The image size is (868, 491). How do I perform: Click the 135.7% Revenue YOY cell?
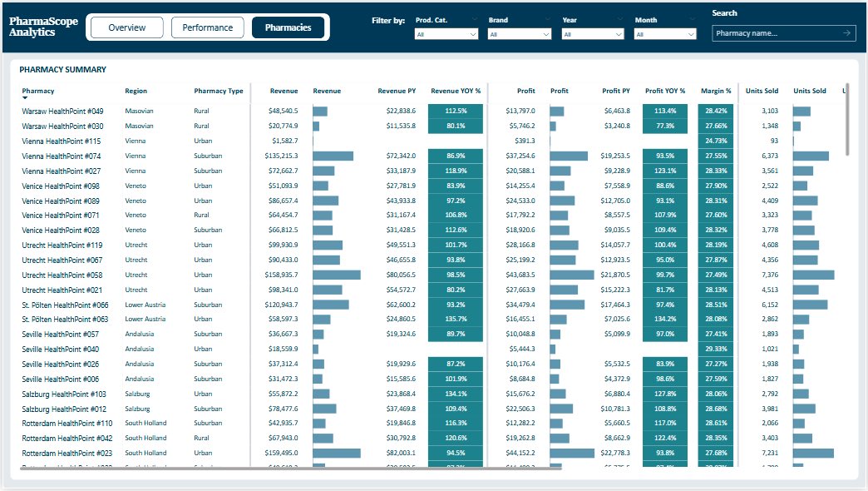[456, 319]
